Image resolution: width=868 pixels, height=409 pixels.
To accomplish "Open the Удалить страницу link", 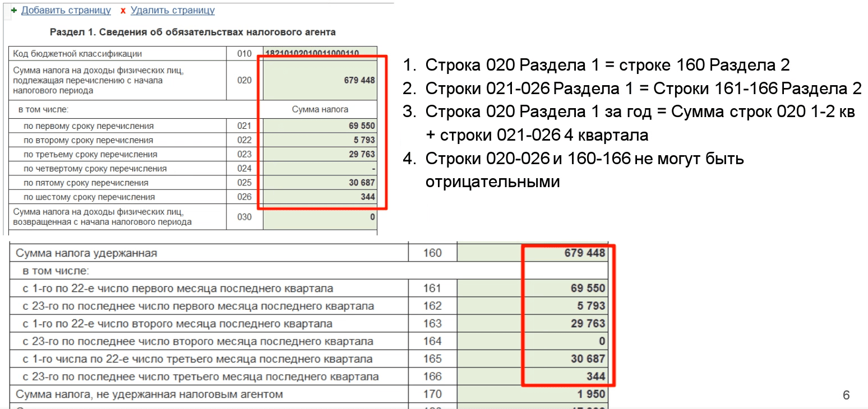I will (x=172, y=11).
